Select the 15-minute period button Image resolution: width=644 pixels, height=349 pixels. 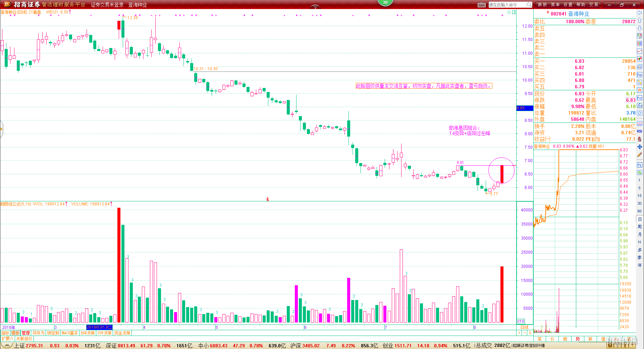639,196
